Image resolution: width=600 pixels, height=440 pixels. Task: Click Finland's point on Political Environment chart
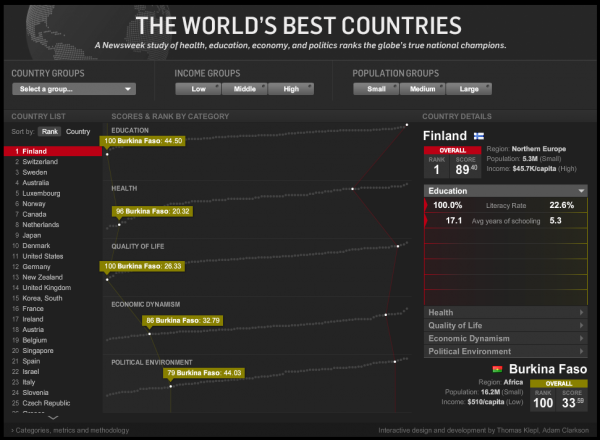point(395,362)
